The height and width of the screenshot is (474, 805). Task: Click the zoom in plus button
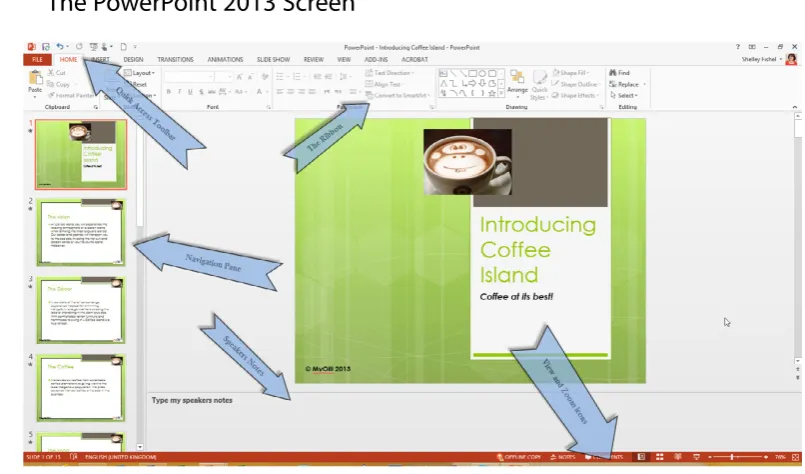765,457
